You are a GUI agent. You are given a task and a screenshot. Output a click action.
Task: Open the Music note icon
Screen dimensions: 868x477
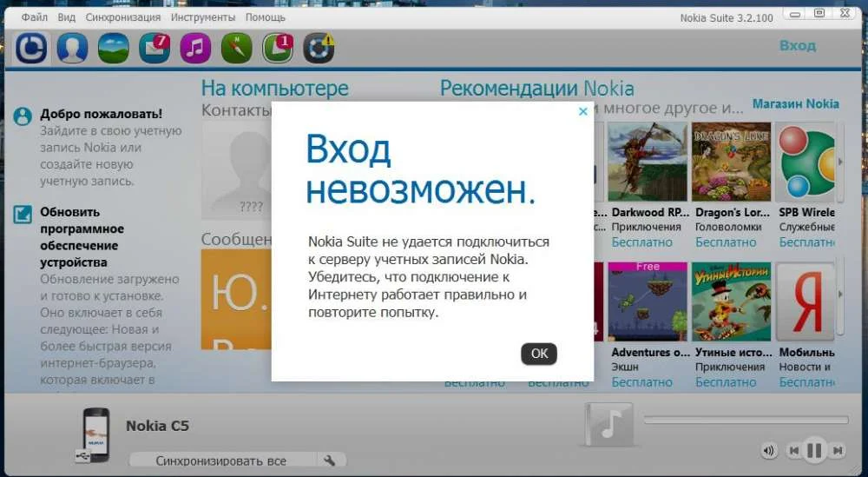(x=195, y=48)
